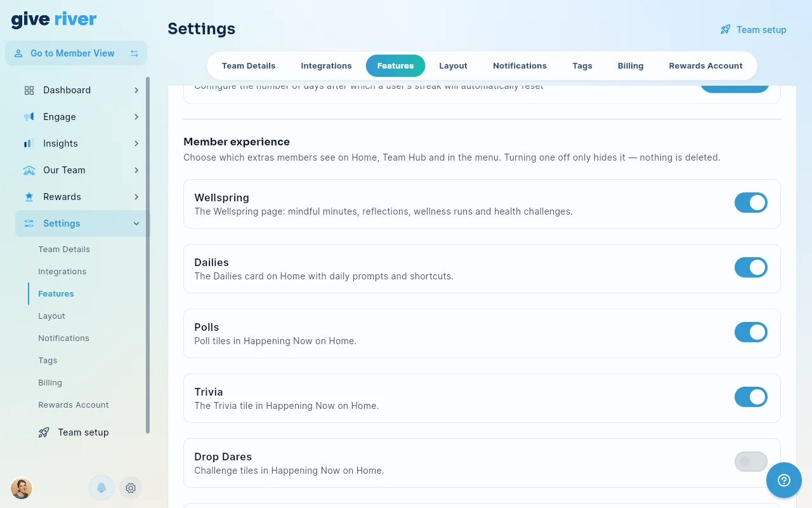
Task: Click the Insights bar chart icon
Action: pos(29,144)
